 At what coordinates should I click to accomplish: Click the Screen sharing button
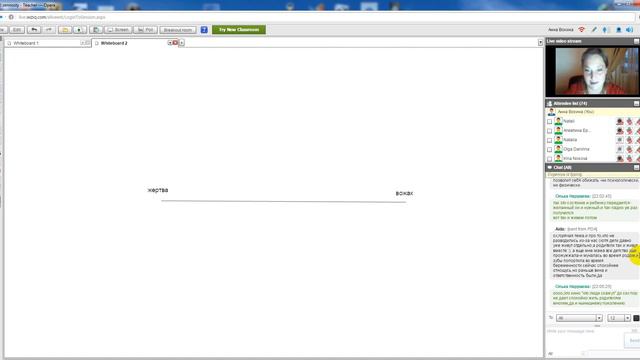point(118,30)
